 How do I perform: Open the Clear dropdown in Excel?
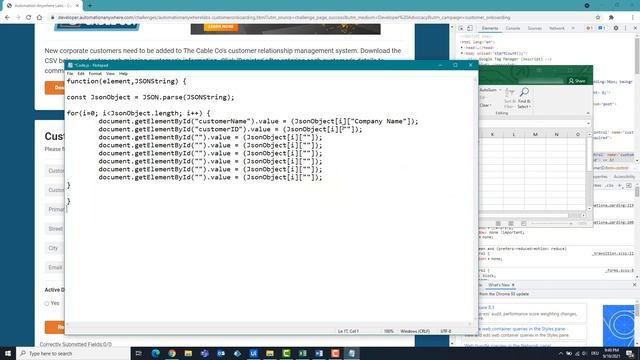pos(486,105)
